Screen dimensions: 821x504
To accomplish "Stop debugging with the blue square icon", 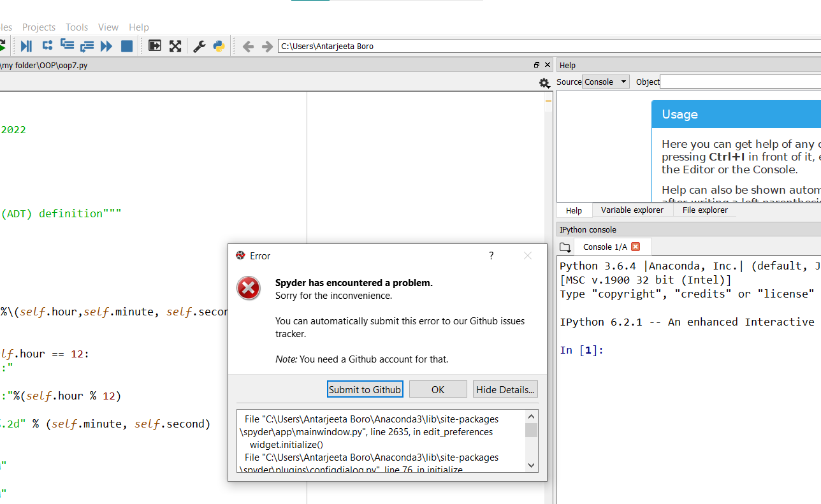I will coord(127,45).
